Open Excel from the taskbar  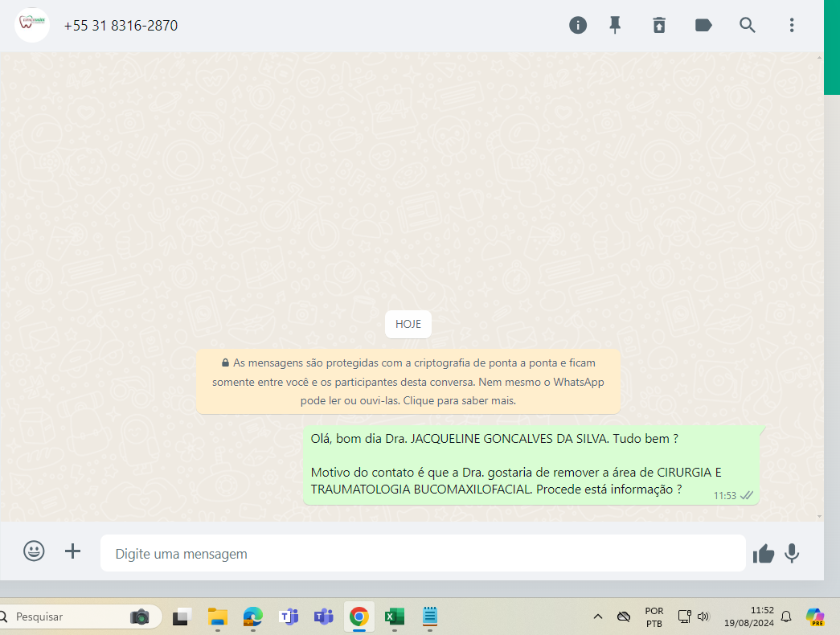click(x=395, y=617)
